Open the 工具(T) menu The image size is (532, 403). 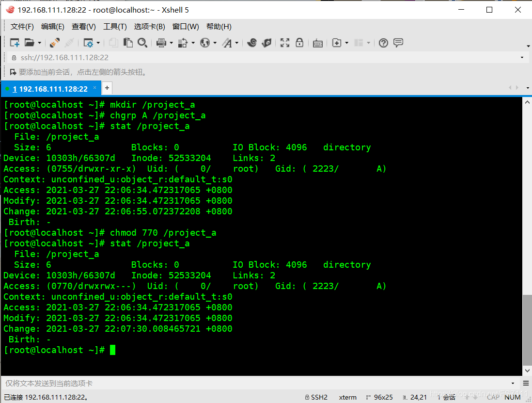click(x=115, y=27)
